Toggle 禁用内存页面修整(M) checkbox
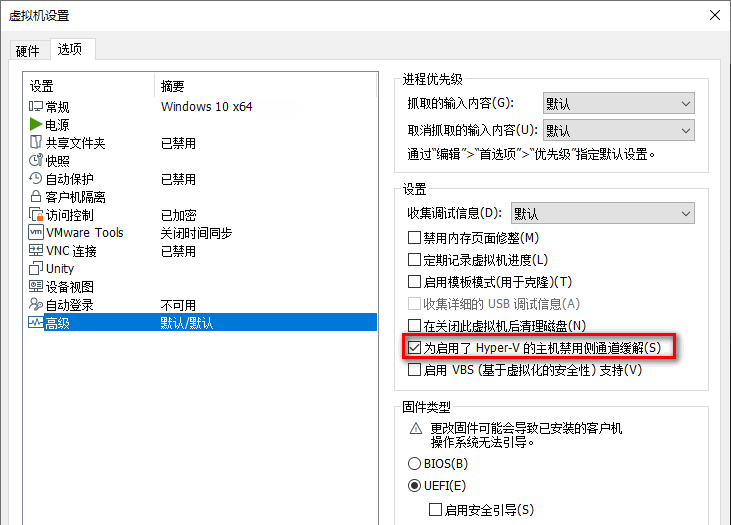The width and height of the screenshot is (731, 525). coord(414,238)
